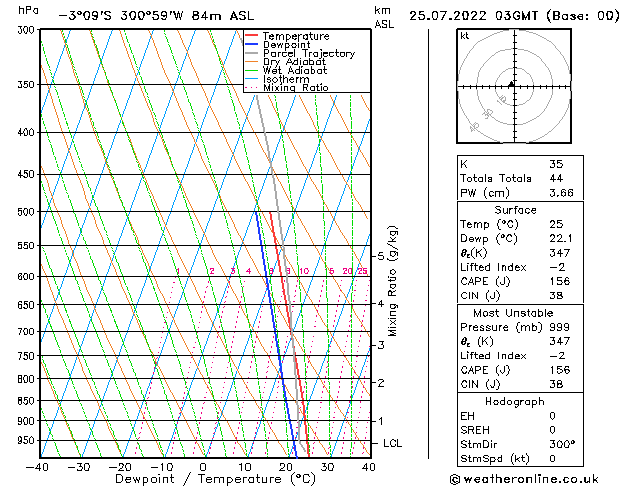Click the PW (cm) value 3.66
Image resolution: width=629 pixels, height=486 pixels.
(561, 193)
